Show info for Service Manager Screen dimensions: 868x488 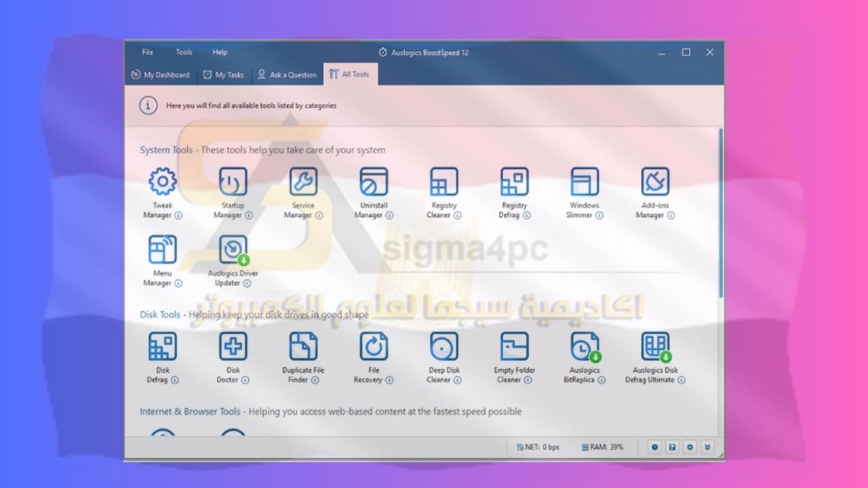tap(319, 216)
